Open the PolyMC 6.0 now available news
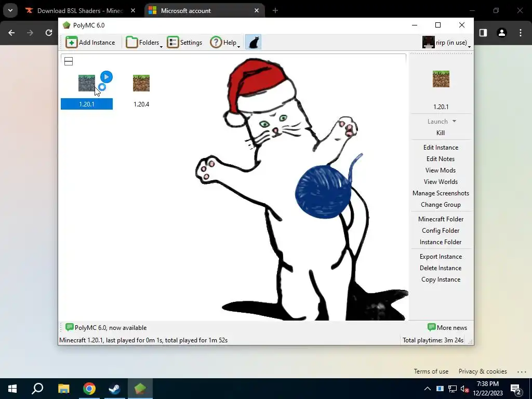532x399 pixels. tap(106, 328)
